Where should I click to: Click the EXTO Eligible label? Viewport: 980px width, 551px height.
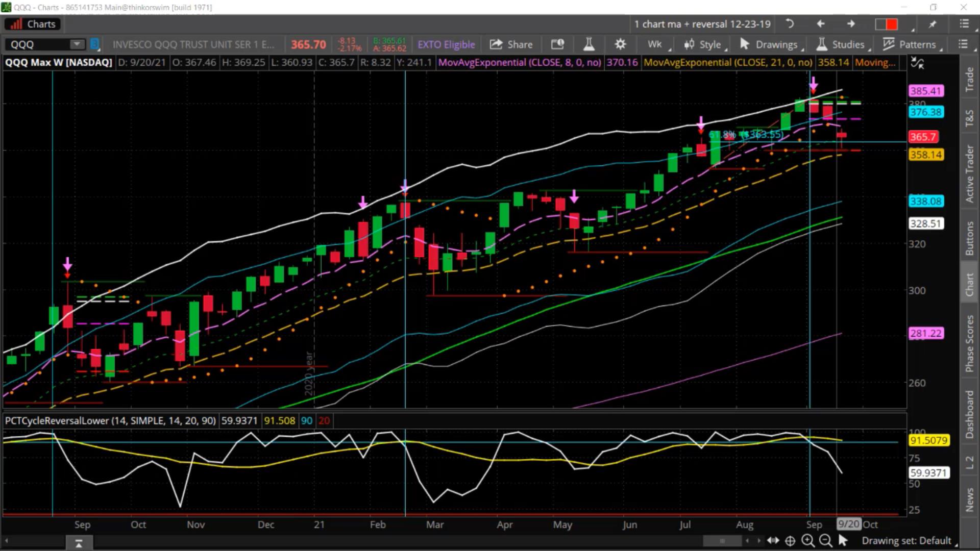click(446, 44)
